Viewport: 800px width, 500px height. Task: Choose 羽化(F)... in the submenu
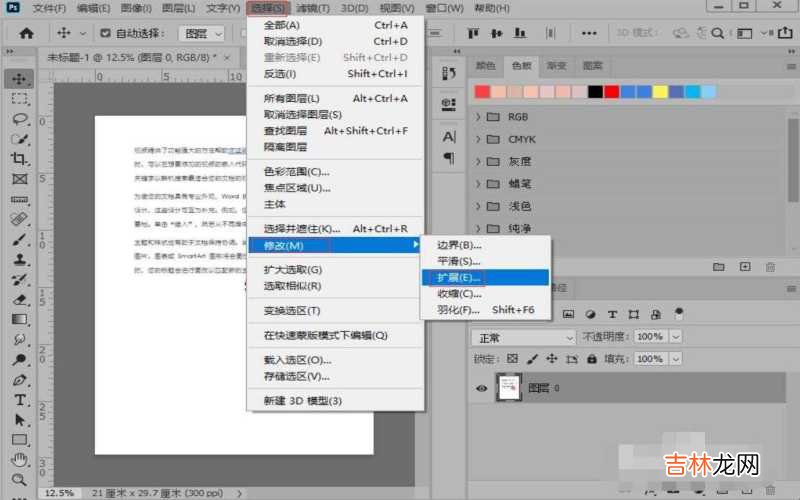(485, 310)
